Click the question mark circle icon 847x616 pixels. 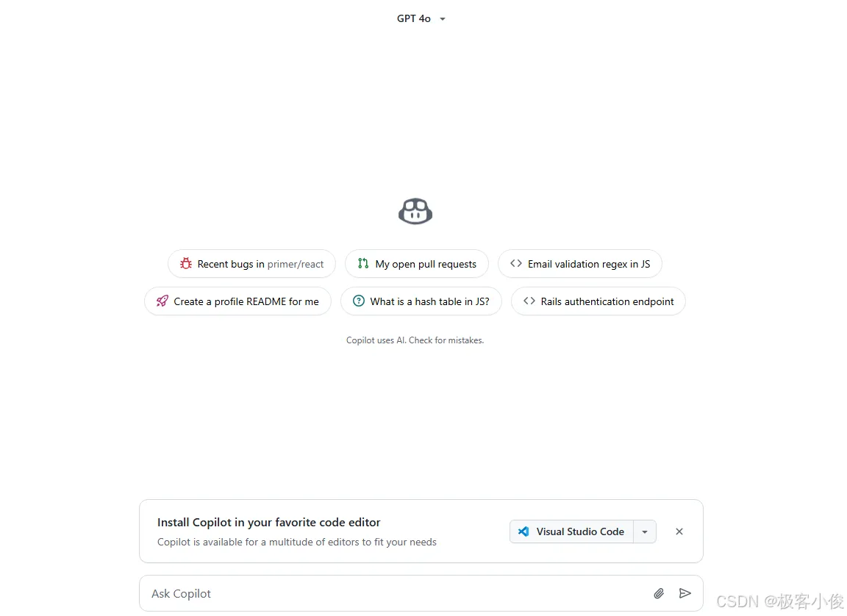[x=359, y=301]
